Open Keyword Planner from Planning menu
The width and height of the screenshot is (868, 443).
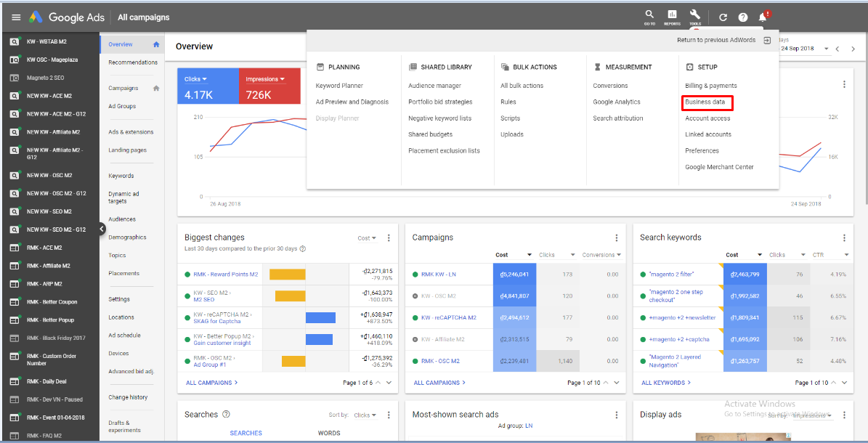[x=339, y=86]
